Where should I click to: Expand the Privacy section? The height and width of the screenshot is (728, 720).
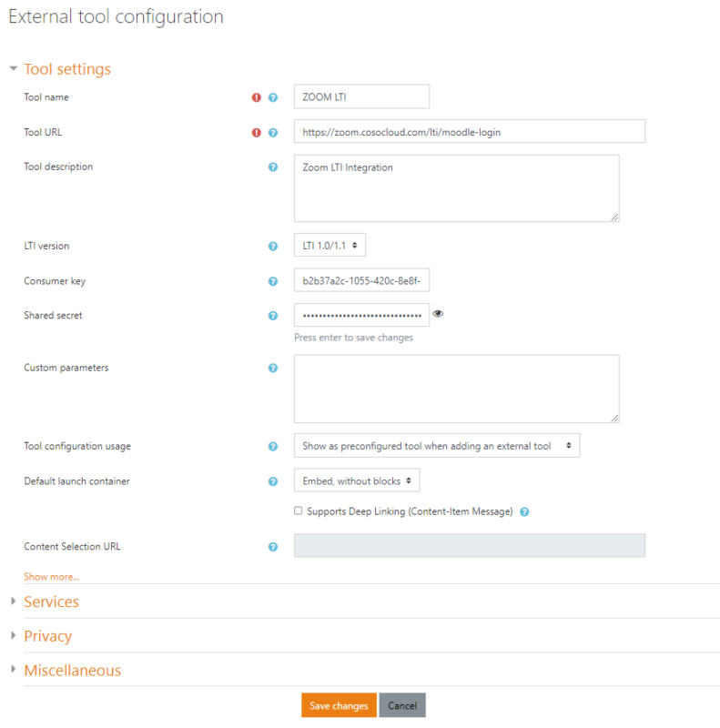point(47,636)
